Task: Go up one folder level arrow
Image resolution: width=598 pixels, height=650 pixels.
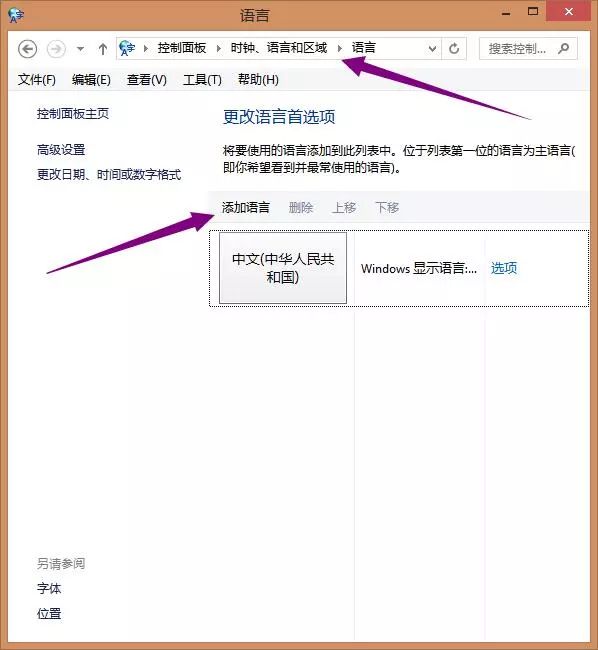Action: [x=103, y=49]
